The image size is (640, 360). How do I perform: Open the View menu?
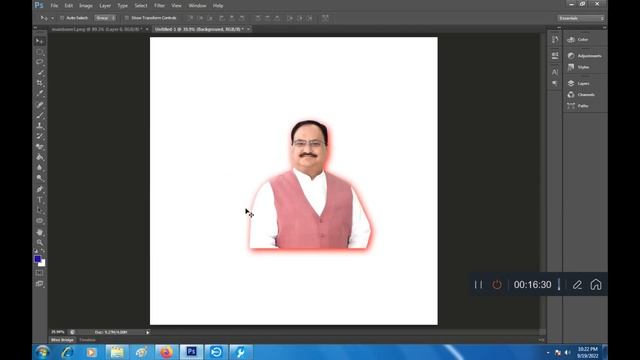(x=176, y=6)
